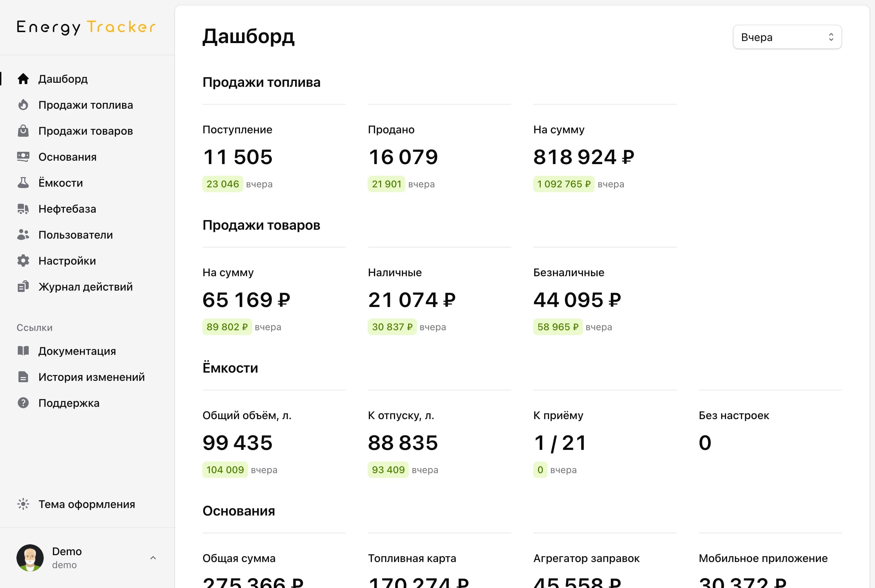Viewport: 875px width, 588px height.
Task: Click the 16 079 Продано value
Action: (403, 157)
